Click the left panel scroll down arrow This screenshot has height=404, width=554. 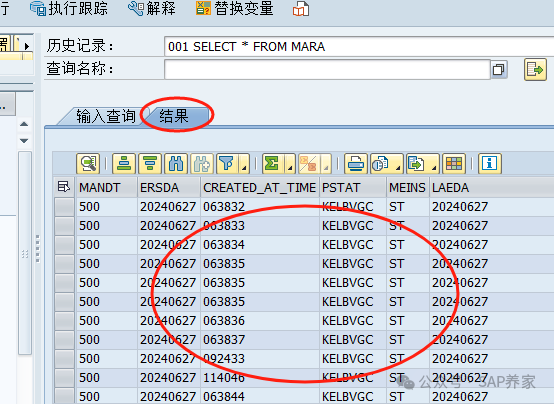tap(24, 141)
